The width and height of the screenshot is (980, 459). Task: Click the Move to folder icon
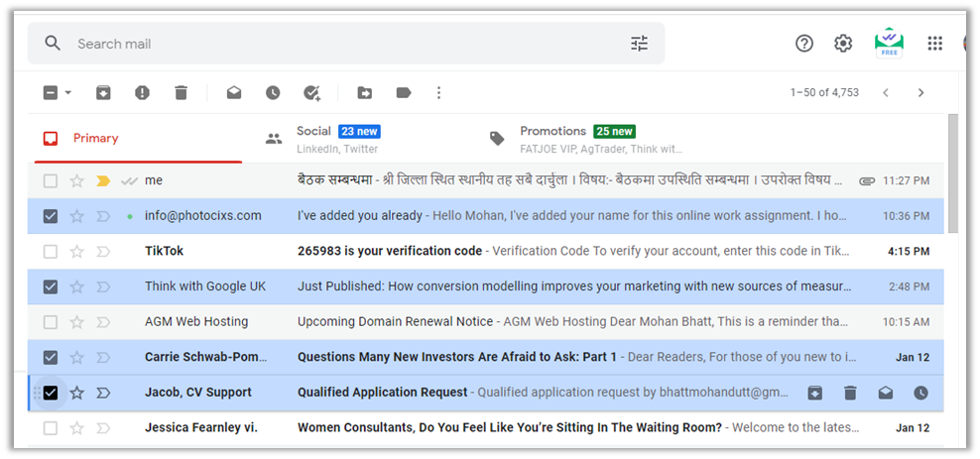[x=364, y=92]
